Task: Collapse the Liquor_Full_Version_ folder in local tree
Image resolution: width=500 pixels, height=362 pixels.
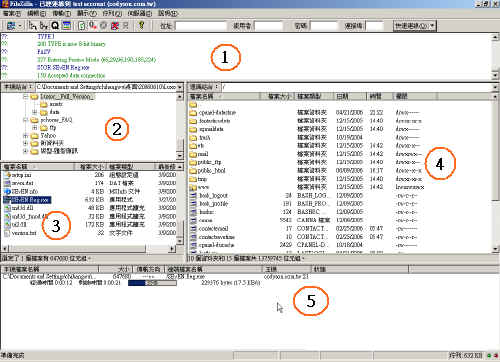Action: [25, 97]
